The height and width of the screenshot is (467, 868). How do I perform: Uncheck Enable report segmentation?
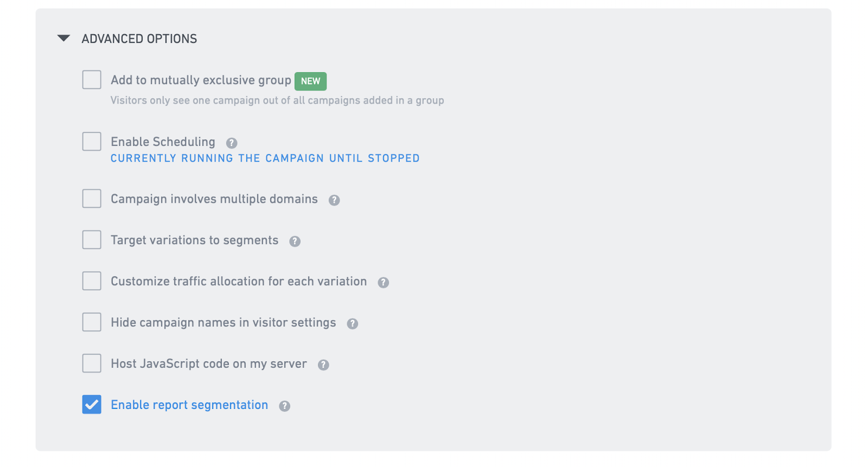pyautogui.click(x=92, y=404)
